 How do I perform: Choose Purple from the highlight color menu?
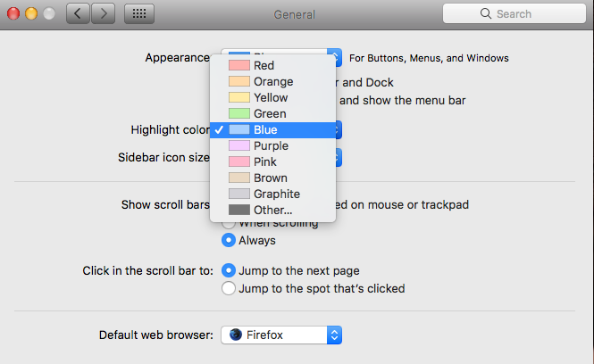(x=272, y=145)
